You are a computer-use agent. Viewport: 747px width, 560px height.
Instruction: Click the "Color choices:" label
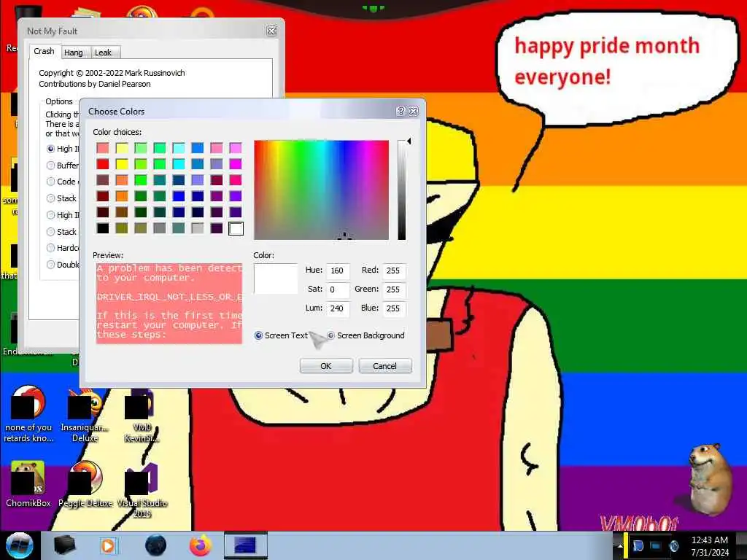click(117, 132)
